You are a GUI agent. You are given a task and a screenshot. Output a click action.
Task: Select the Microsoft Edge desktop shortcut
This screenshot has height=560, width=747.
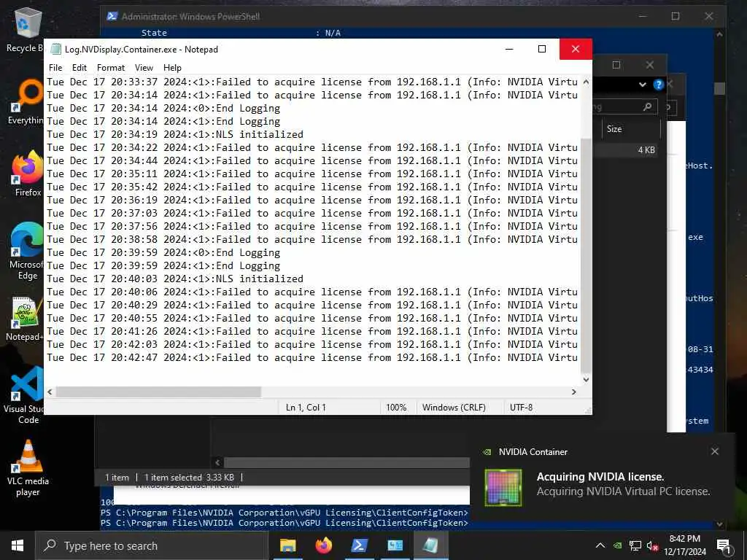point(26,252)
